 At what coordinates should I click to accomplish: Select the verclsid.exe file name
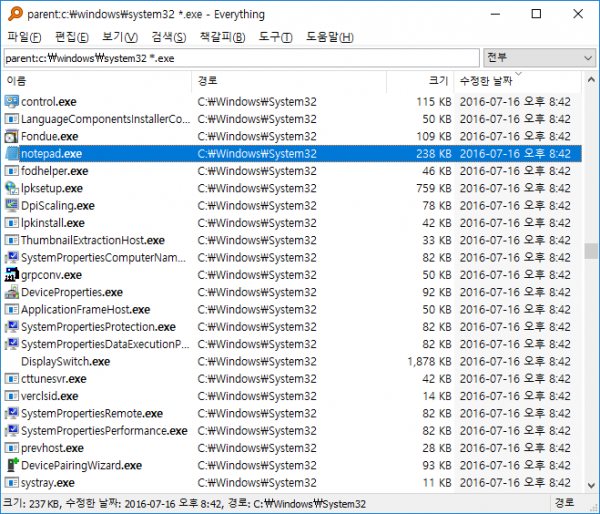click(49, 396)
